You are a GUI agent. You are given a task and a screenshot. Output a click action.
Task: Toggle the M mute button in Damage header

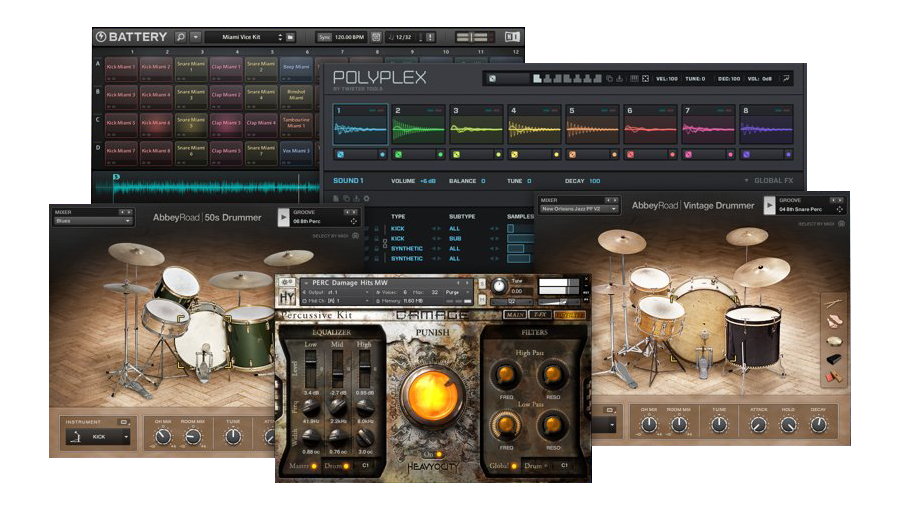coord(482,299)
